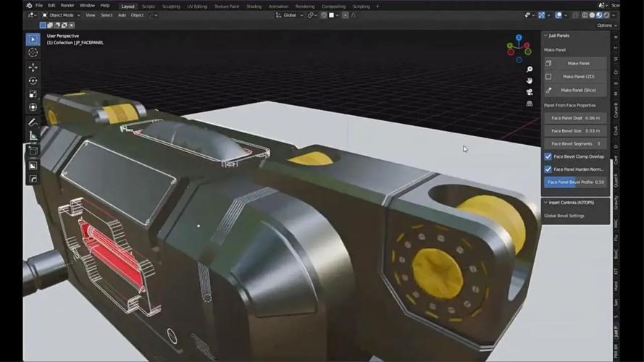
Task: Activate the Rotate tool
Action: pos(33,81)
